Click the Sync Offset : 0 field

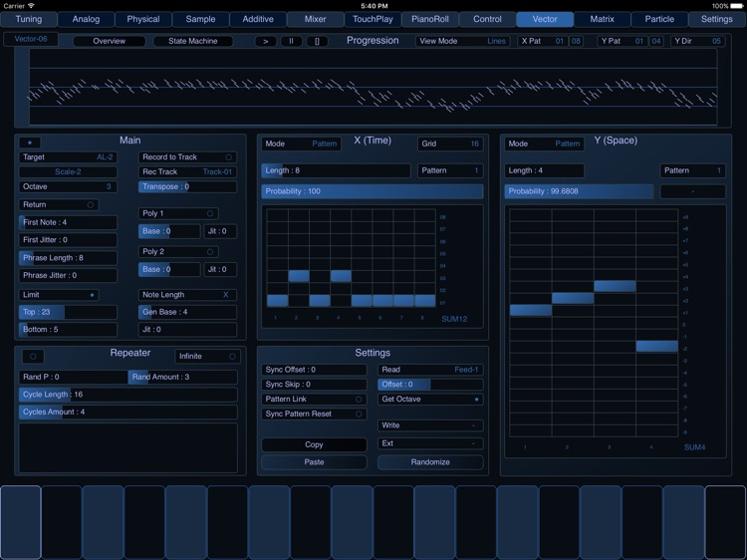tap(314, 370)
